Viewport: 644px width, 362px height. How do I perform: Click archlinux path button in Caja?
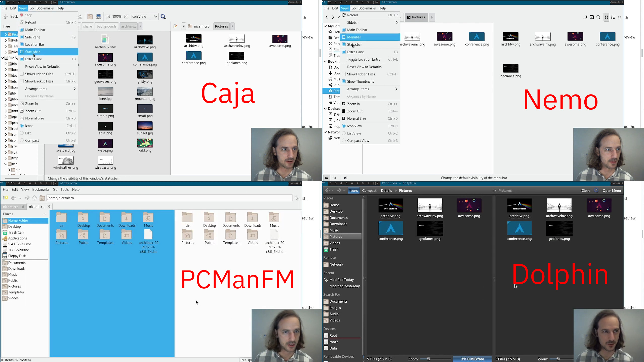[x=129, y=26]
